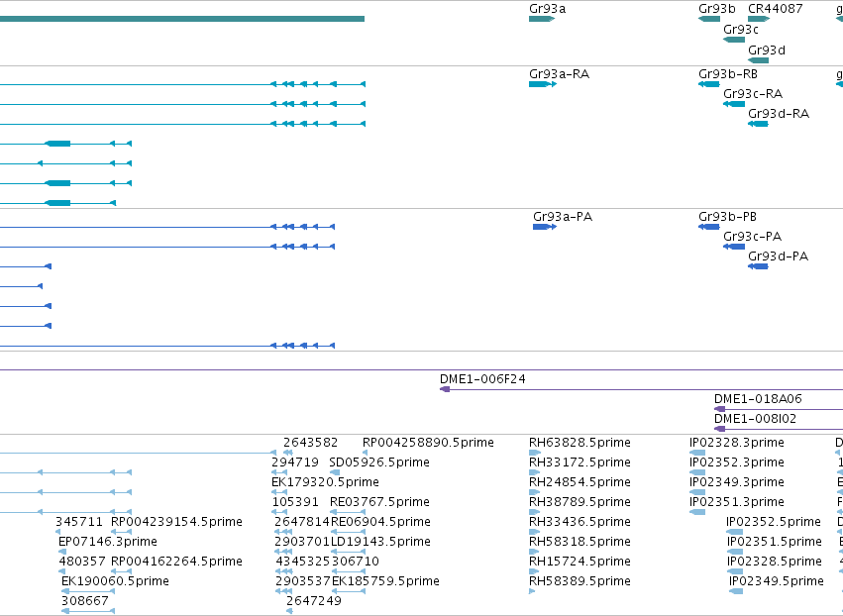Image resolution: width=843 pixels, height=616 pixels.
Task: Select EST feature 2903537
Action: click(283, 591)
